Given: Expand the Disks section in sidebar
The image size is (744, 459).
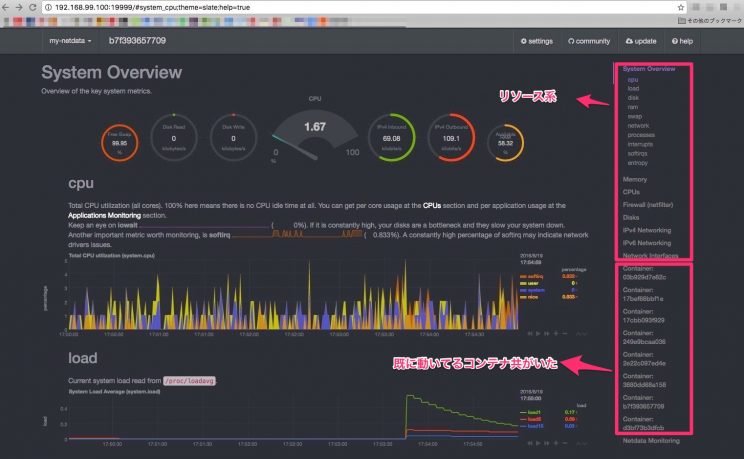Looking at the screenshot, I should tap(631, 217).
